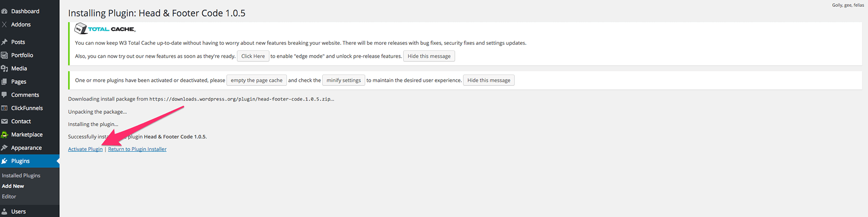Viewport: 868px width, 217px height.
Task: Click the Media icon in sidebar
Action: (x=4, y=68)
